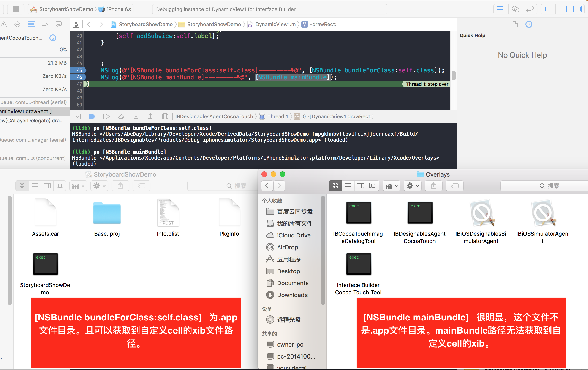Open the Issue navigator warning icon
The image size is (588, 370).
click(x=4, y=24)
